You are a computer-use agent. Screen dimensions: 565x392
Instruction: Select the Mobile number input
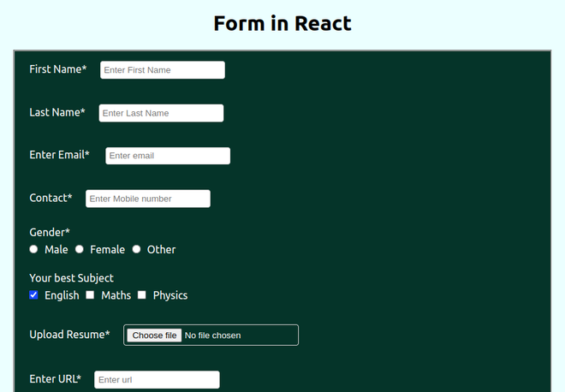tap(148, 199)
